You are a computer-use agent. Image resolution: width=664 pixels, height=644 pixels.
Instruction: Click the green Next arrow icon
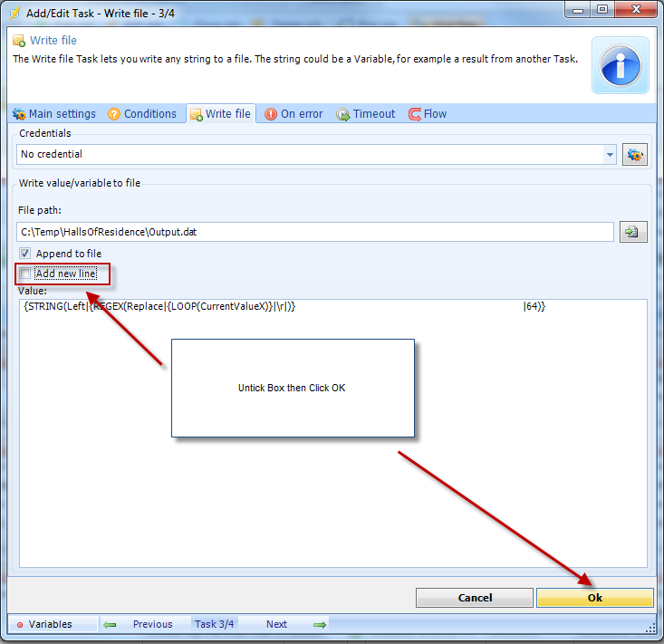319,624
